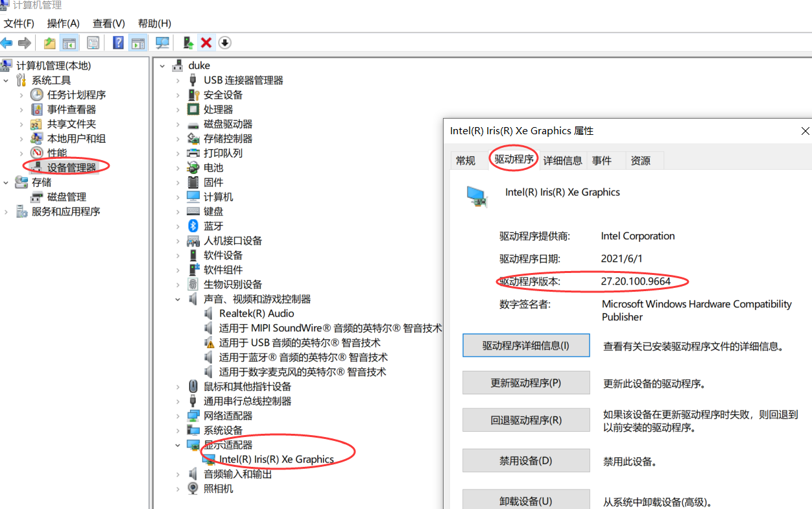Select 磁盘管理 in the left tree
This screenshot has height=509, width=812.
(66, 197)
